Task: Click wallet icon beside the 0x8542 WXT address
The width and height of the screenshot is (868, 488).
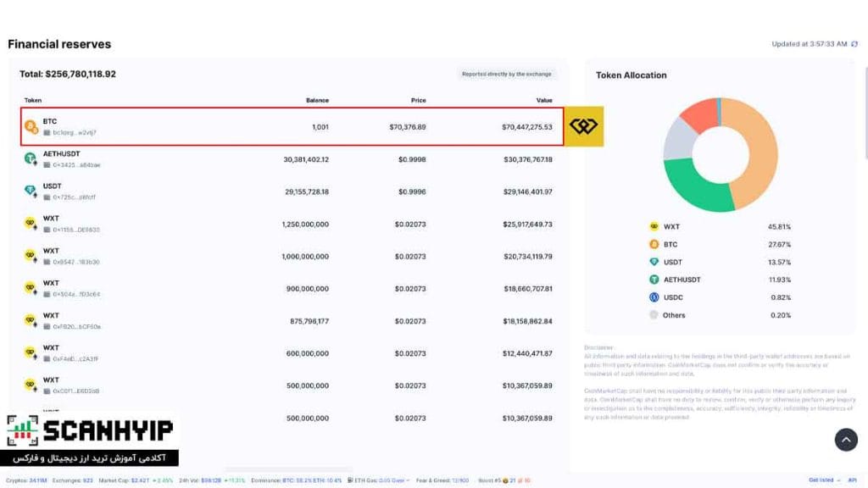Action: tap(47, 262)
